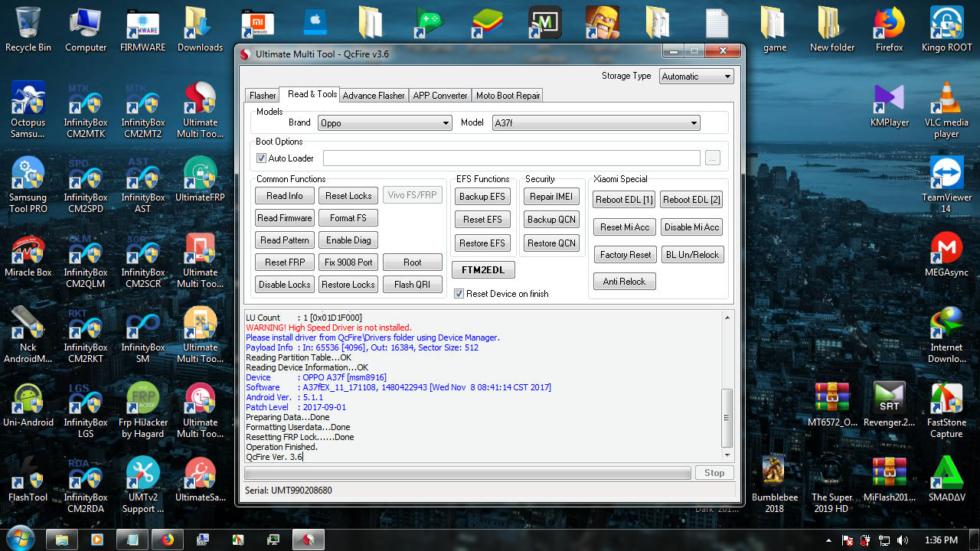Select the FIRMWARE desktop shortcut
Screen dimensions: 980x551
click(x=143, y=29)
